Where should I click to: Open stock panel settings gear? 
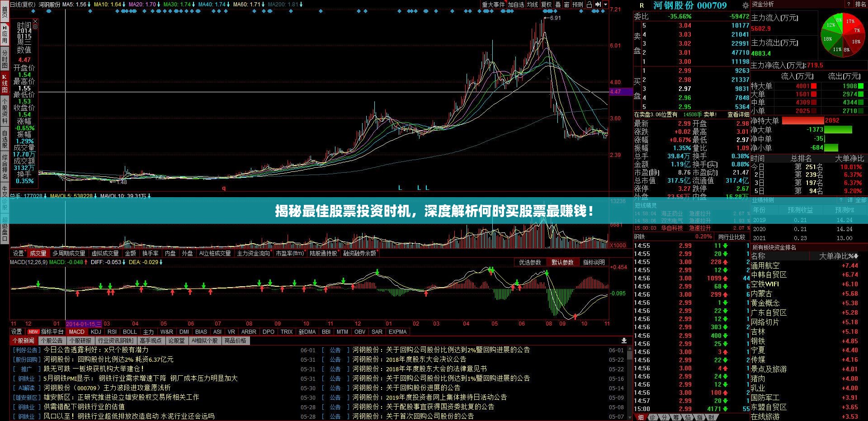[745, 5]
